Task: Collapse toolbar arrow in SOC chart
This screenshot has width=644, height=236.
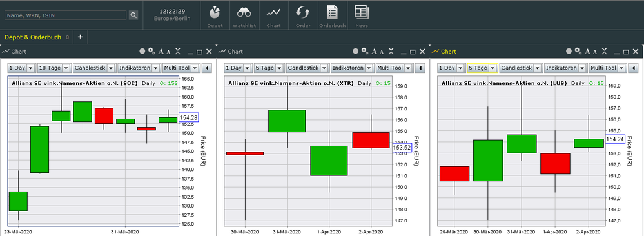Action: tap(208, 68)
